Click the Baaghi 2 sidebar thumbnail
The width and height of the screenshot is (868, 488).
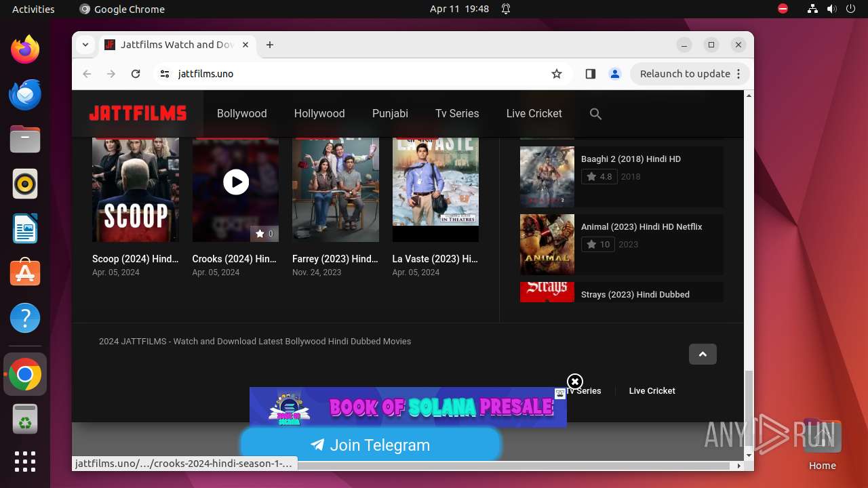547,177
